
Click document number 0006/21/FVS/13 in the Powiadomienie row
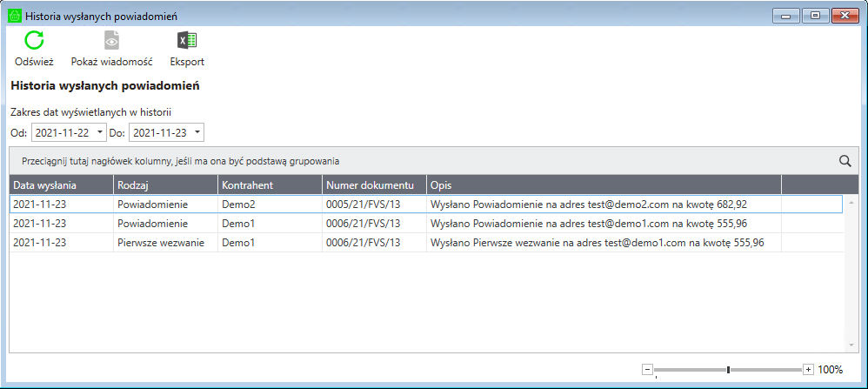[364, 224]
